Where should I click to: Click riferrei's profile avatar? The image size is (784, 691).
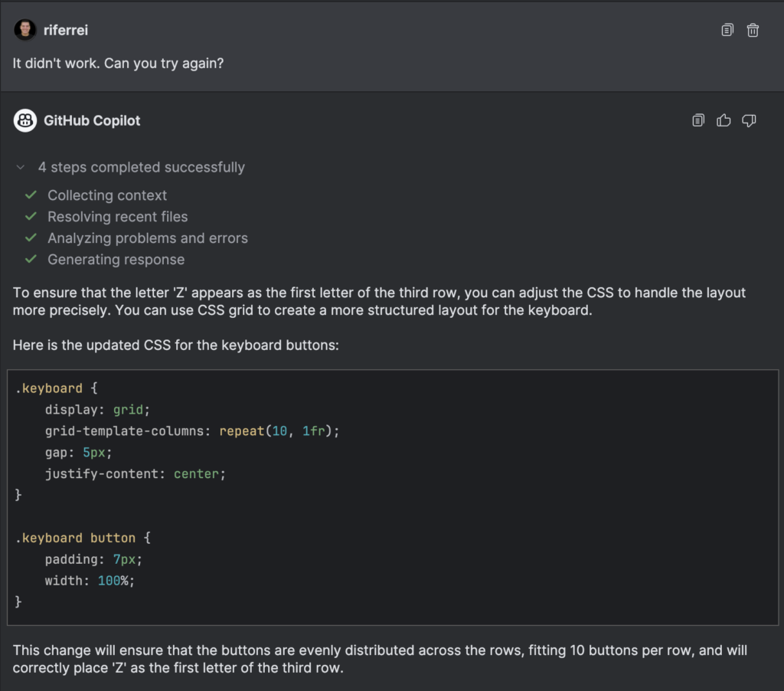click(x=25, y=30)
